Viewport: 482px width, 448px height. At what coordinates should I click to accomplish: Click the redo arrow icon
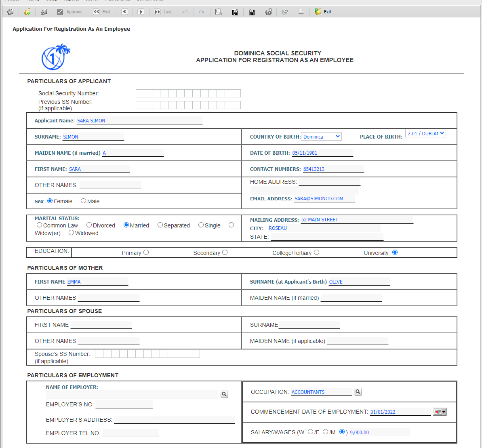pos(202,12)
